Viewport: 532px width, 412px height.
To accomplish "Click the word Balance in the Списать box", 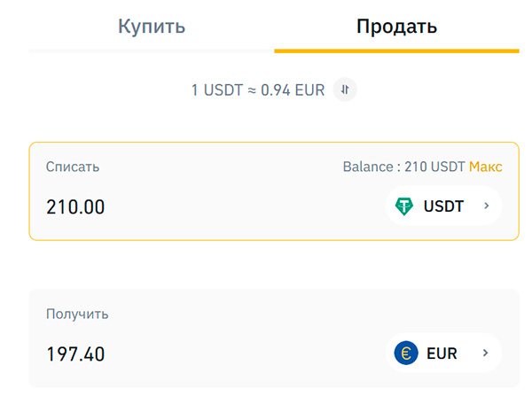I will [367, 167].
